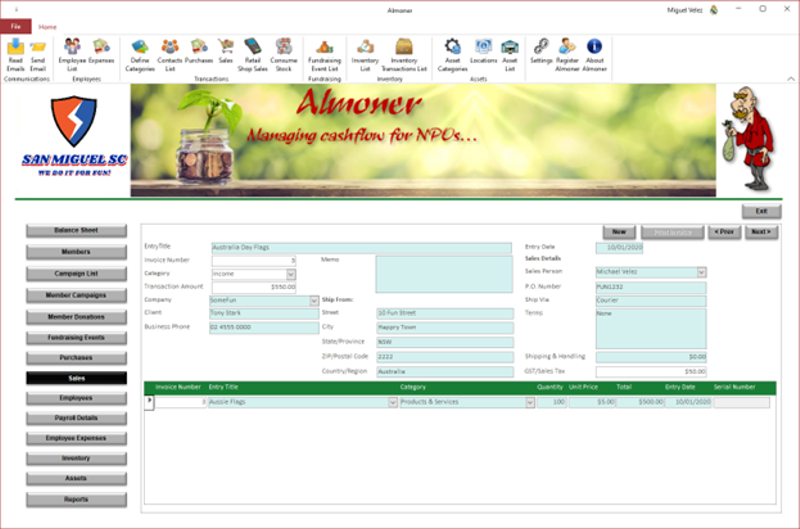Image resolution: width=800 pixels, height=529 pixels.
Task: Go to the previous record with Prev
Action: pos(724,232)
